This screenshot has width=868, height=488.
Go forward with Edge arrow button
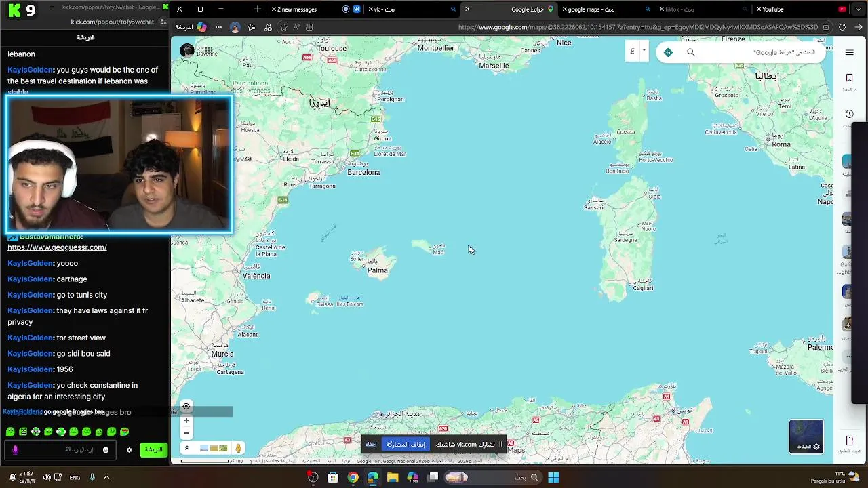859,27
